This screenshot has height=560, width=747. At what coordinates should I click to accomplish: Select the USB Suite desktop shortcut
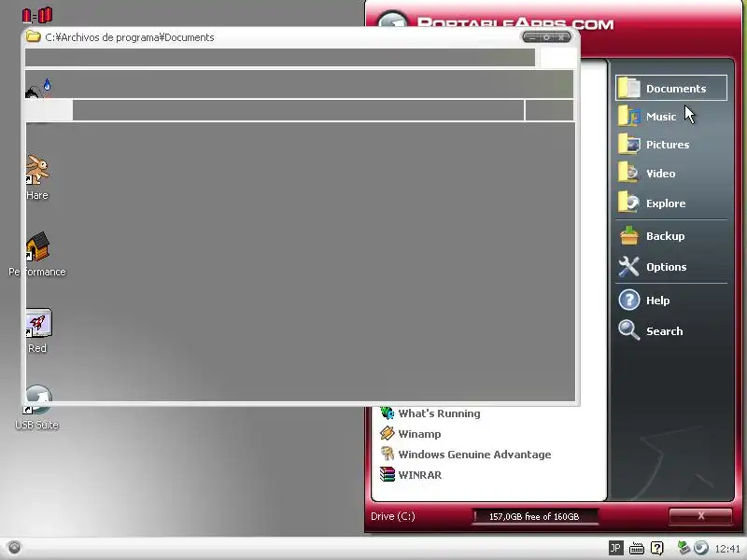36,408
